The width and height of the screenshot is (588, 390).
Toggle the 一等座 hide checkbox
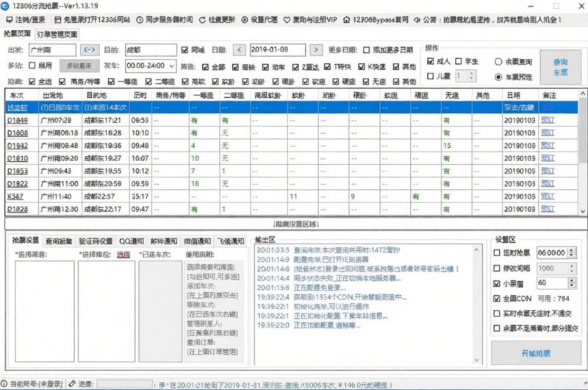point(112,82)
